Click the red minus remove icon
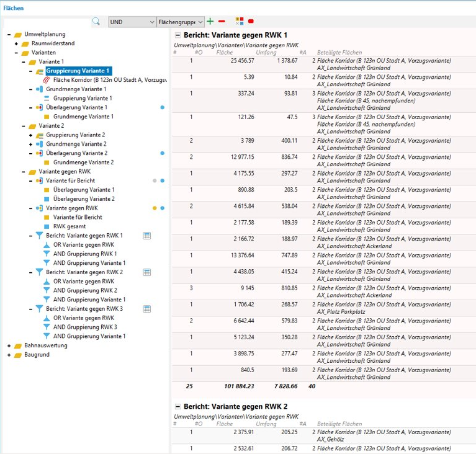The image size is (476, 454). coord(222,21)
